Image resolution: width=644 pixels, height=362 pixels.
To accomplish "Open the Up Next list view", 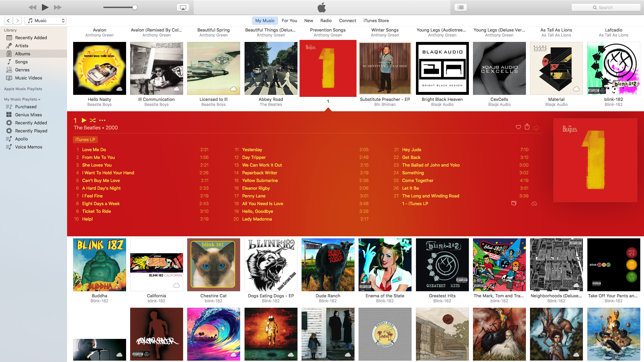I will coord(461,7).
